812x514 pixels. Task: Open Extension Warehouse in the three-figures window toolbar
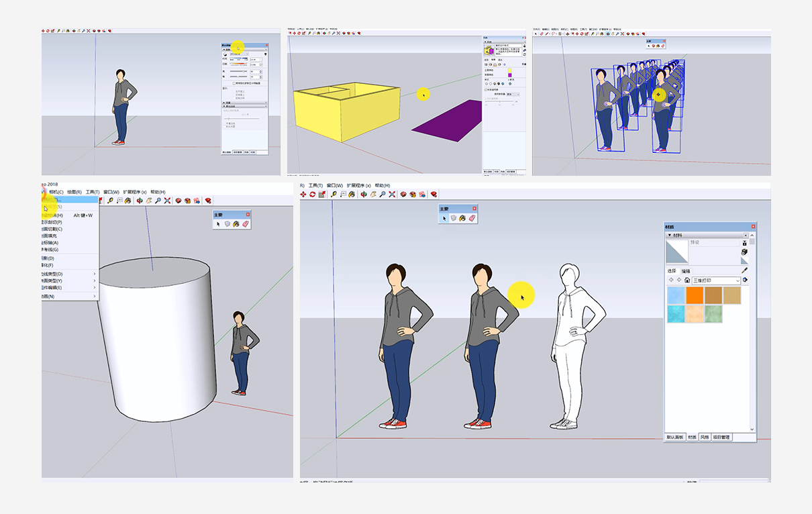coord(413,195)
